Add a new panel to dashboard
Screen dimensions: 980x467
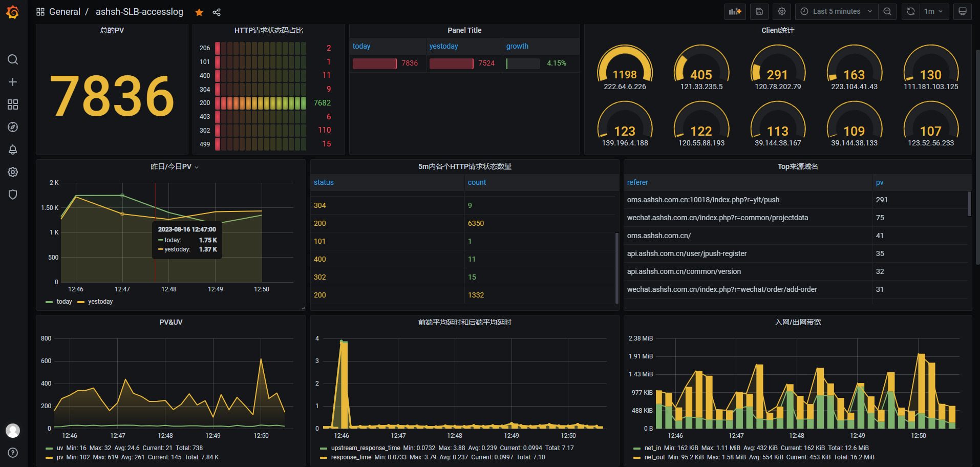[x=735, y=11]
